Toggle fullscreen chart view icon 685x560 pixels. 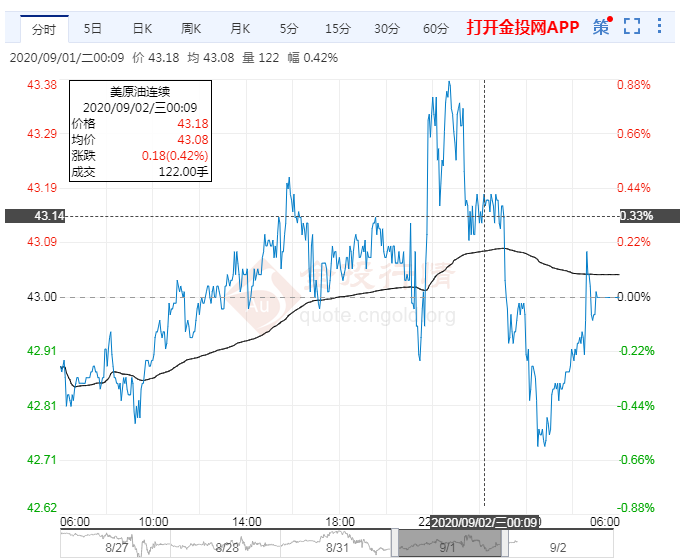pyautogui.click(x=632, y=27)
